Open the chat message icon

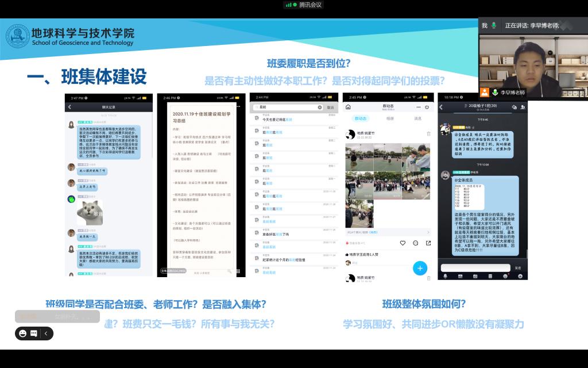coord(34,333)
